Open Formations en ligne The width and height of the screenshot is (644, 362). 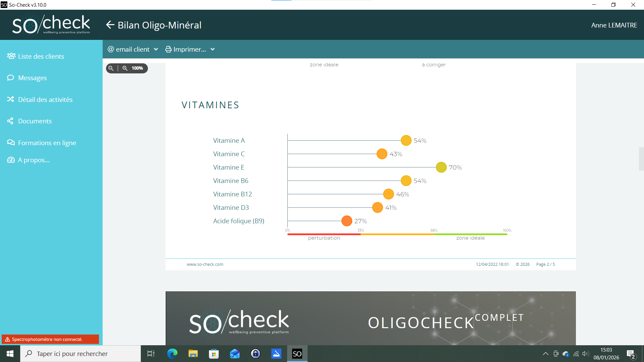(47, 143)
